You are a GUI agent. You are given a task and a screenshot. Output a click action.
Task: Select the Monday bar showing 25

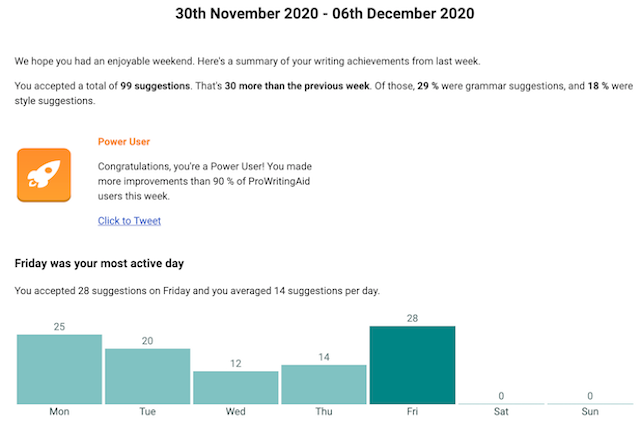(x=59, y=369)
